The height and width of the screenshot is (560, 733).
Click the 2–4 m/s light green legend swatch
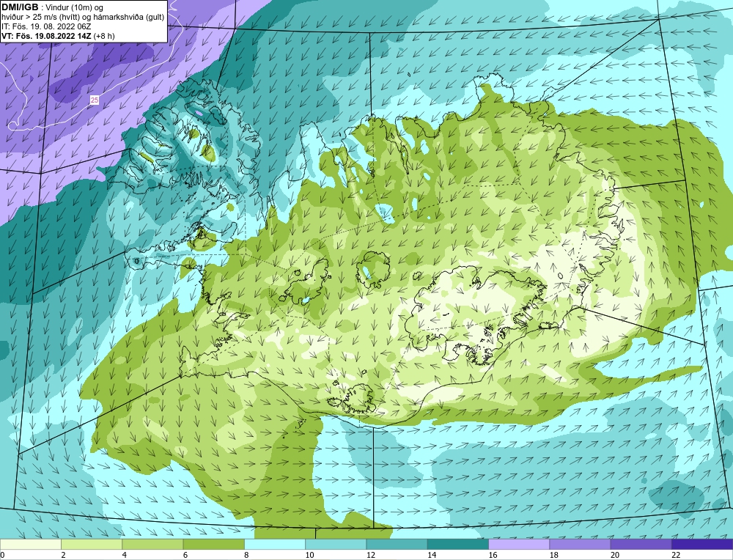pos(92,545)
